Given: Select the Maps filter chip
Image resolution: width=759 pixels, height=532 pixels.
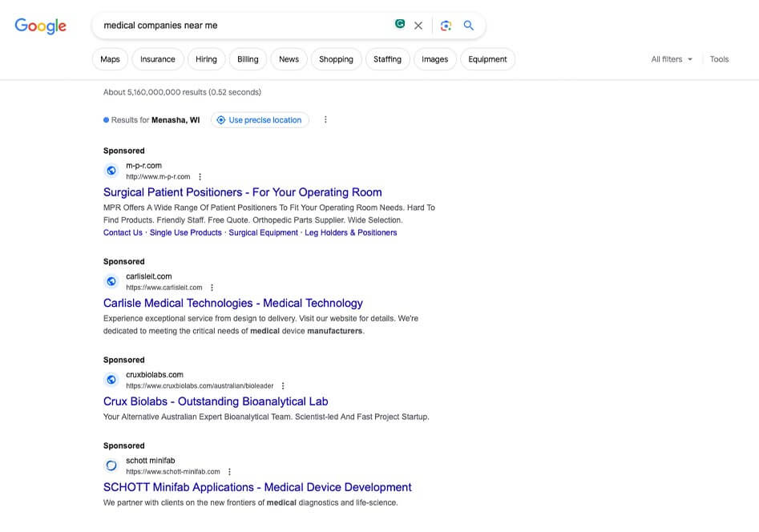Looking at the screenshot, I should click(110, 59).
